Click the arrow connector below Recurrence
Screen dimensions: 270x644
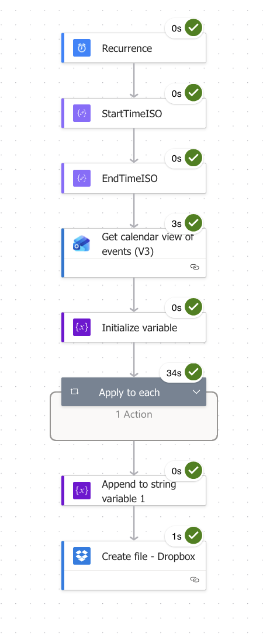tap(134, 80)
